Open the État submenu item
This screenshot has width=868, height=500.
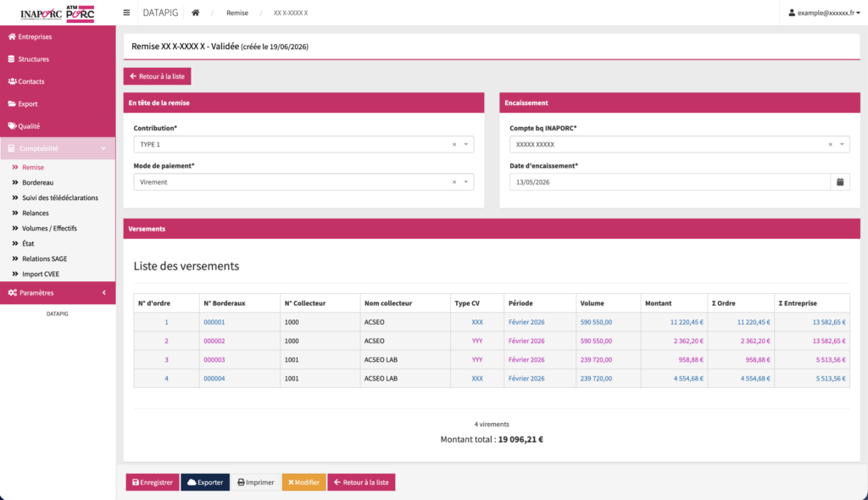[28, 243]
